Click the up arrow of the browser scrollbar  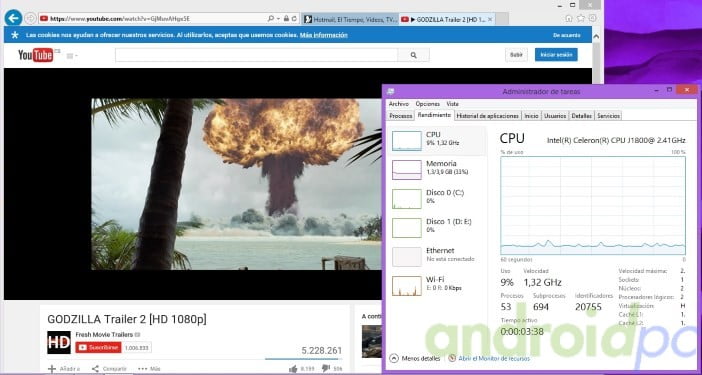click(596, 37)
